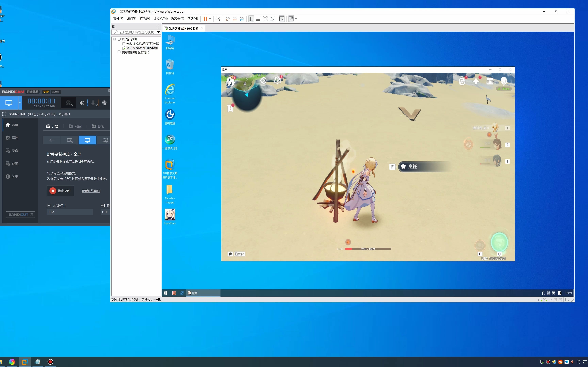Enter VMware full screen mode icon
Screen dimensions: 588x367
pyautogui.click(x=265, y=19)
